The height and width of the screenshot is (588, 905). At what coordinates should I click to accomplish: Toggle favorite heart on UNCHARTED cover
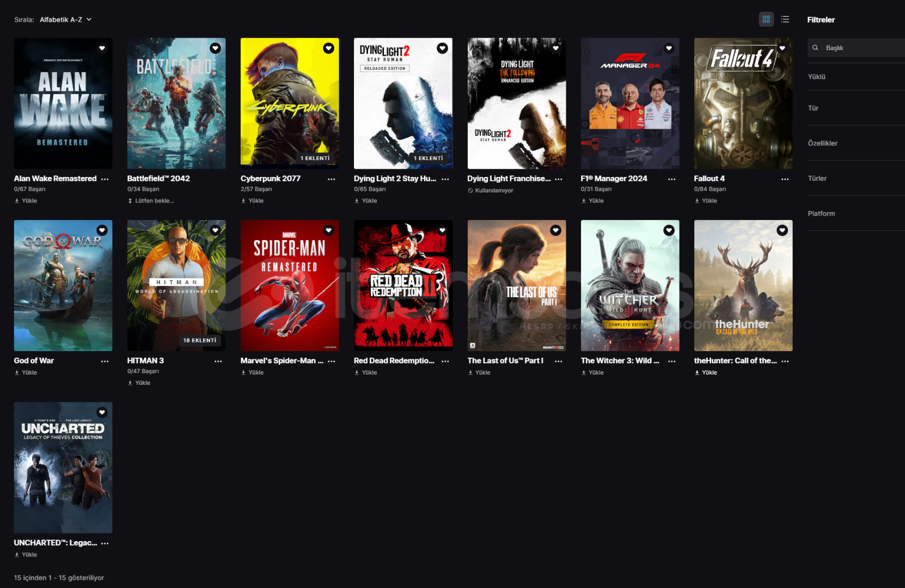tap(102, 413)
